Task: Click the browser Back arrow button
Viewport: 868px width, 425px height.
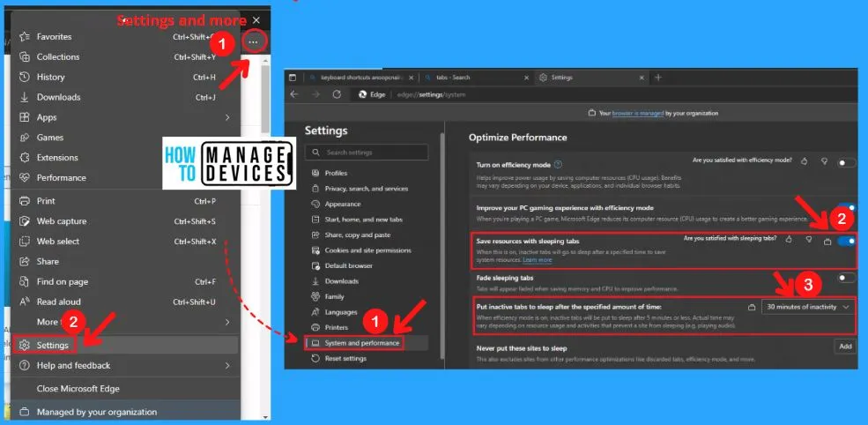Action: click(294, 94)
